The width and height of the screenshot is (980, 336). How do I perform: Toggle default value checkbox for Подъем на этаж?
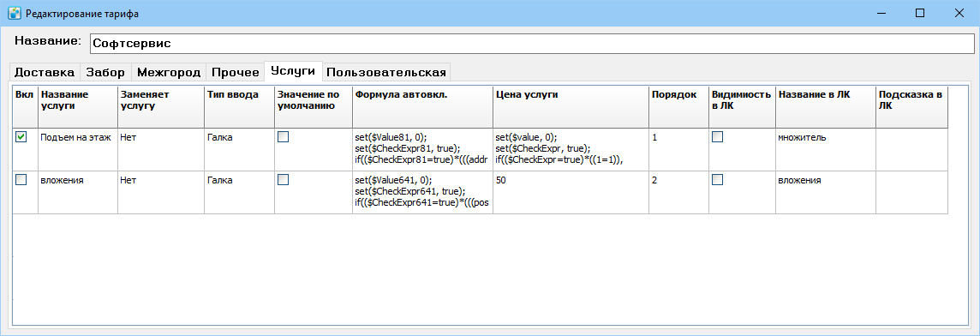click(284, 137)
